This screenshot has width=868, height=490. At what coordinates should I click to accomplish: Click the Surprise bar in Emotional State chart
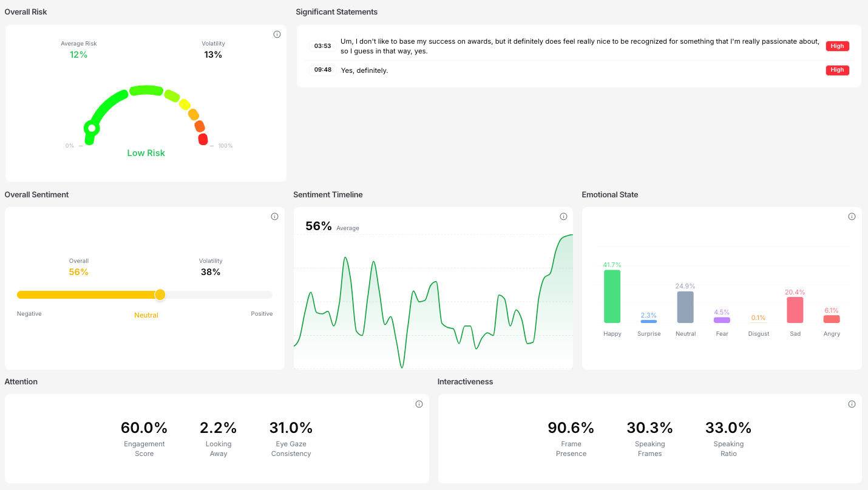pyautogui.click(x=649, y=321)
